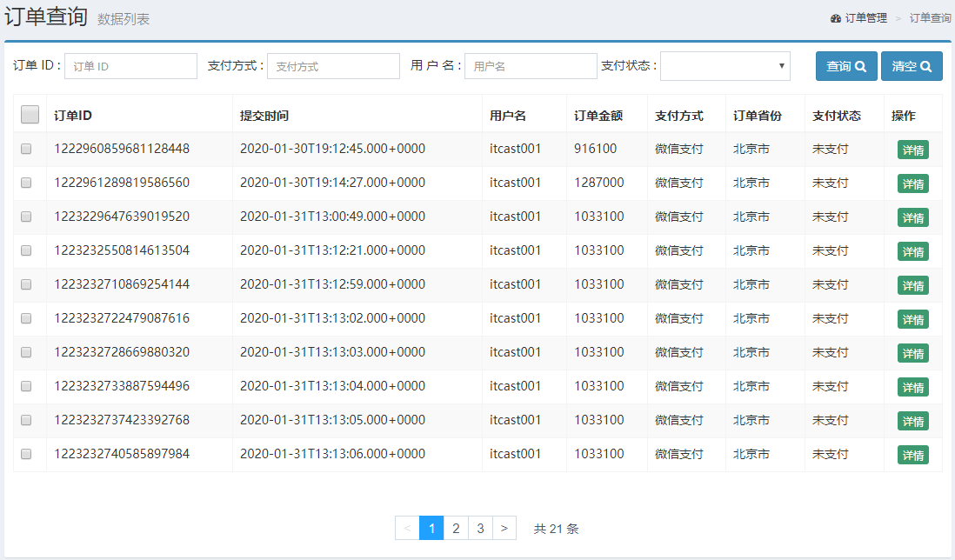View 详情 of order 1223229647639019520
Screen dimensions: 955x560
(x=913, y=218)
